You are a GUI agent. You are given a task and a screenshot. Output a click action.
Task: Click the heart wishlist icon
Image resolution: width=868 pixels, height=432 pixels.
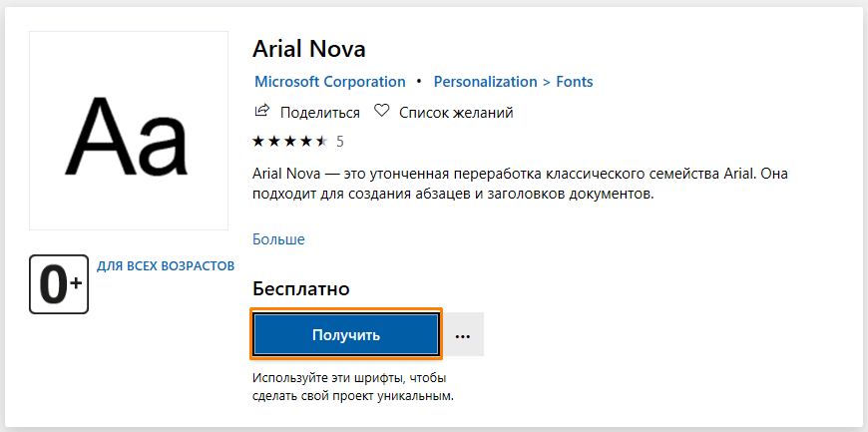[381, 112]
